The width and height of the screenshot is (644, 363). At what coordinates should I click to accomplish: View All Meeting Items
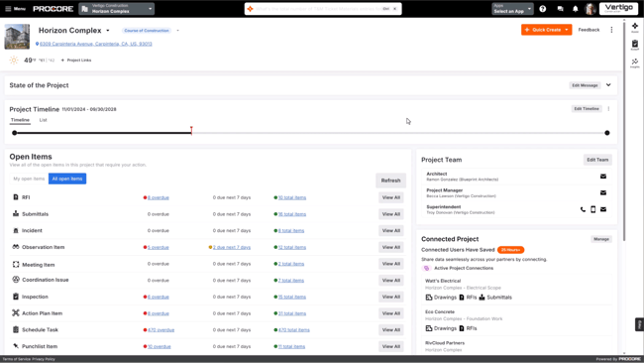pos(391,264)
